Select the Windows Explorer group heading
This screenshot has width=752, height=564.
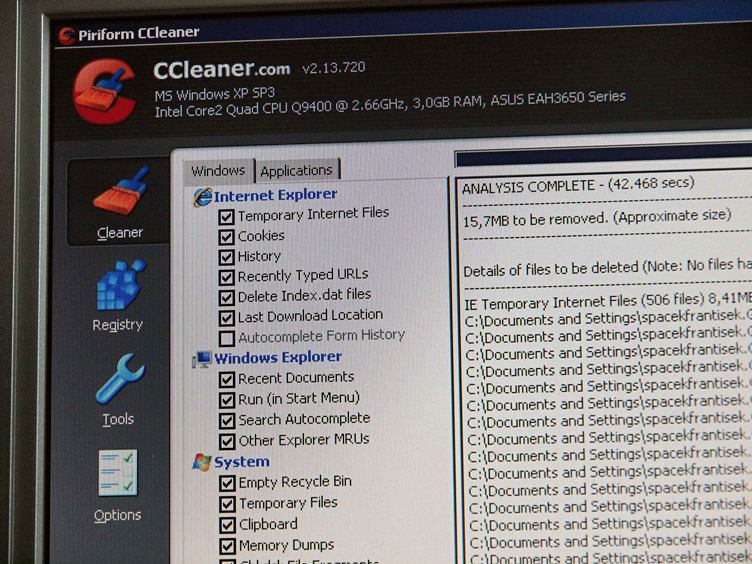[x=278, y=358]
